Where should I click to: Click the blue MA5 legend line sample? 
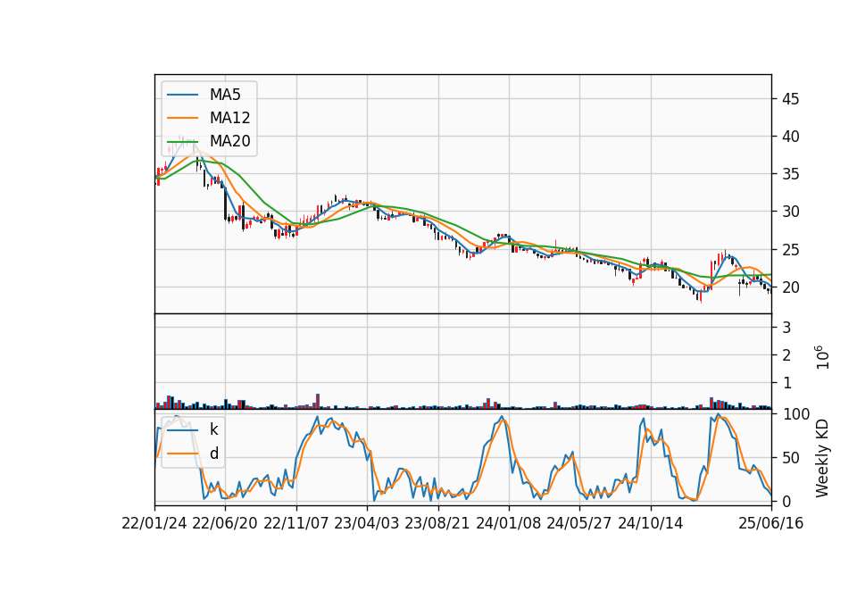(x=182, y=96)
